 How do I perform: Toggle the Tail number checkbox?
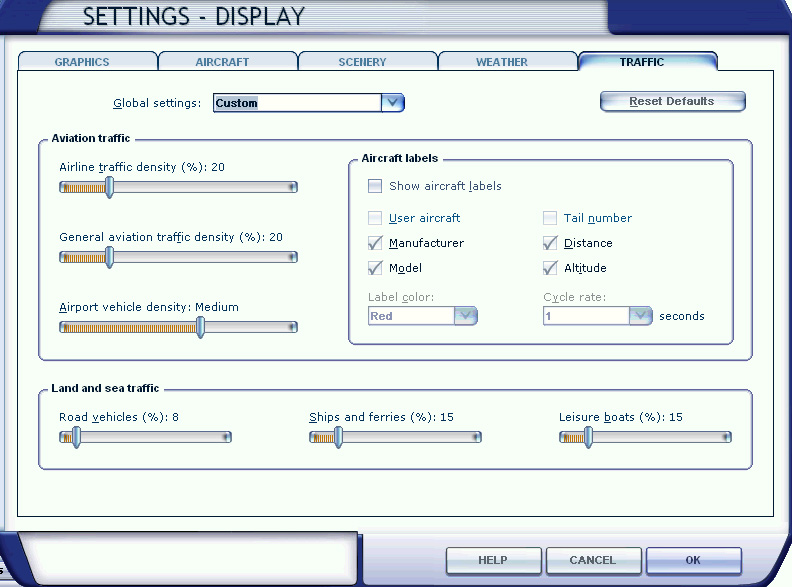550,218
